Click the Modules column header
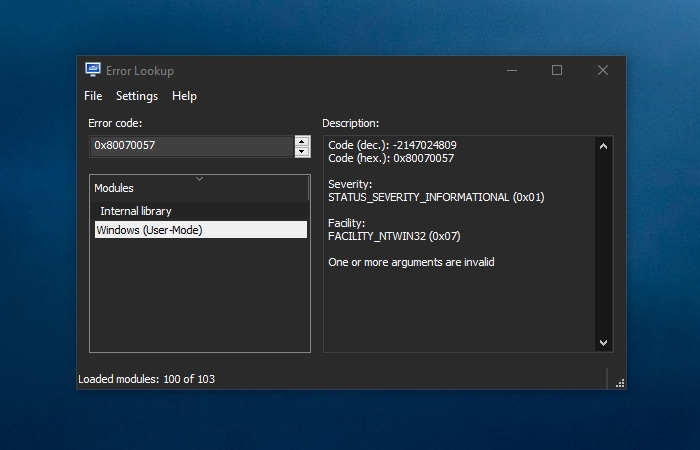The image size is (700, 450). (199, 188)
